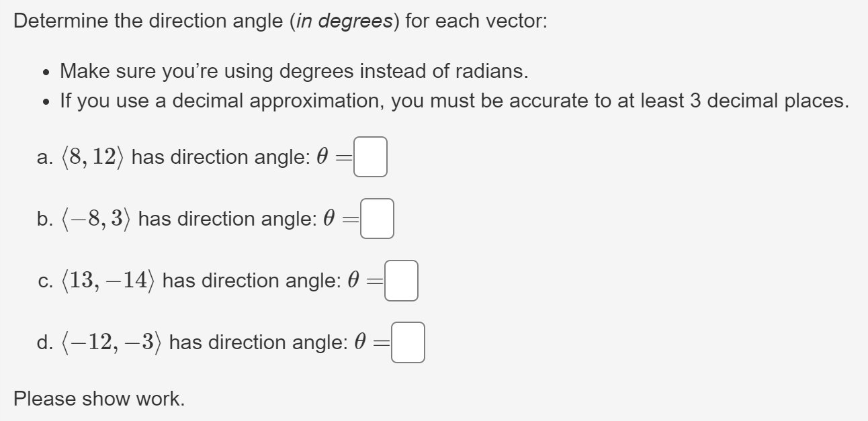Click the "a." part label
868x421 pixels.
tap(44, 158)
